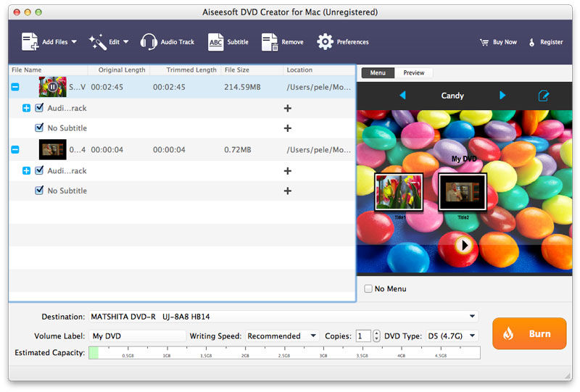Add audio track to second video with plus

[x=287, y=171]
